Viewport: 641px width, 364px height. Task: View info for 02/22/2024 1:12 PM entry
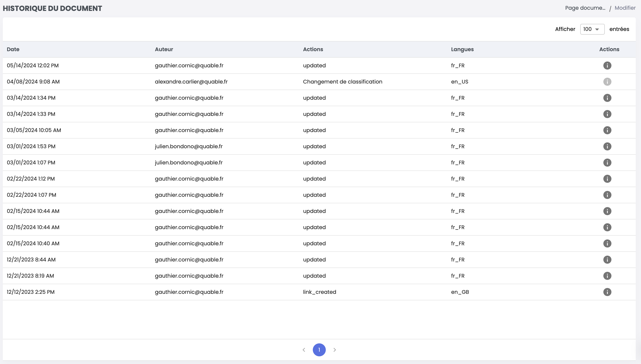[x=607, y=179]
